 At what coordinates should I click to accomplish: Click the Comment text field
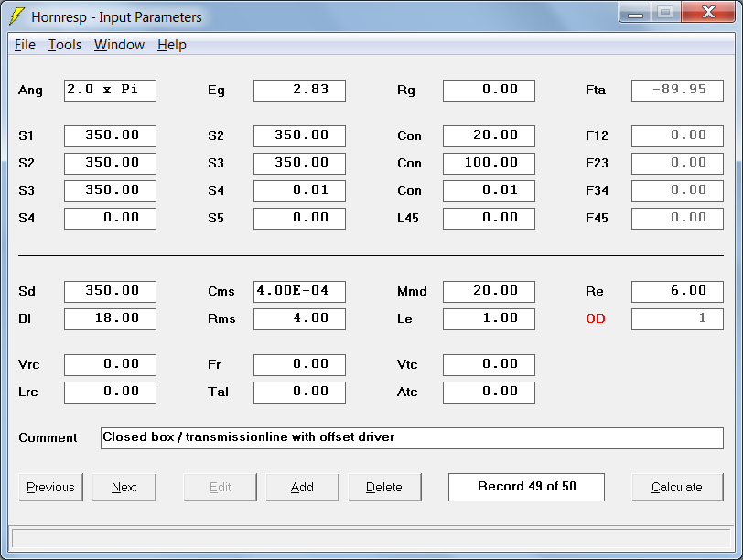tap(412, 438)
